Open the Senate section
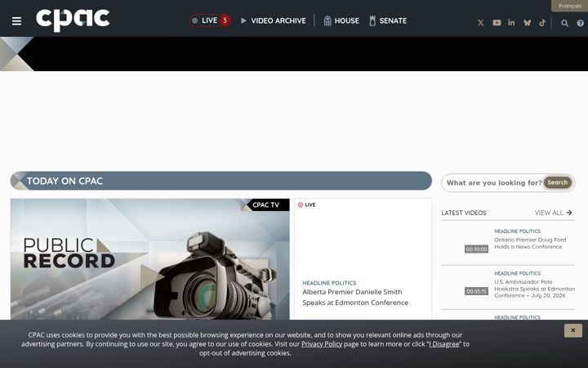Screen dimensions: 588x368 (388, 20)
